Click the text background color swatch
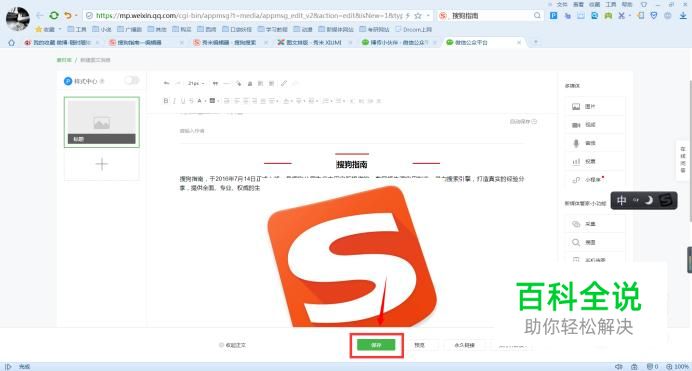Image resolution: width=692 pixels, height=371 pixels. pos(212,101)
